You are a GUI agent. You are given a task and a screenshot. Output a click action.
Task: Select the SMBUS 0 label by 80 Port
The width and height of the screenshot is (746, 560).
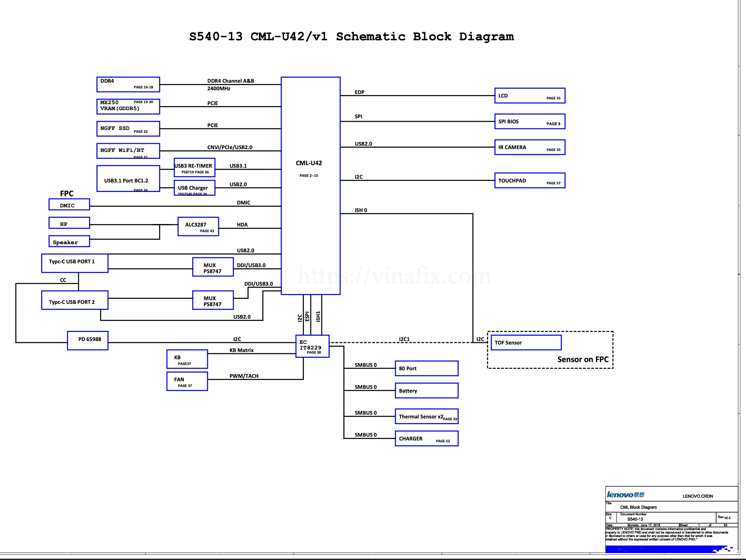click(365, 365)
